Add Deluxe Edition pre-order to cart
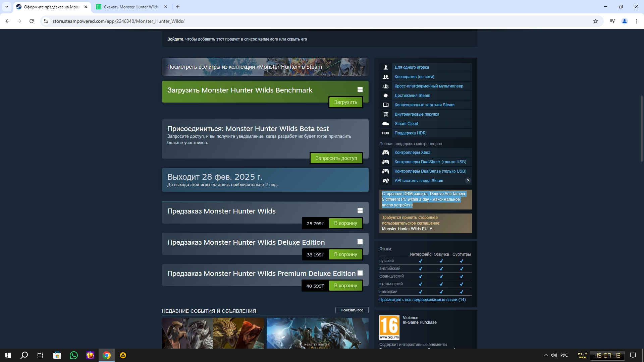The width and height of the screenshot is (644, 362). [345, 254]
